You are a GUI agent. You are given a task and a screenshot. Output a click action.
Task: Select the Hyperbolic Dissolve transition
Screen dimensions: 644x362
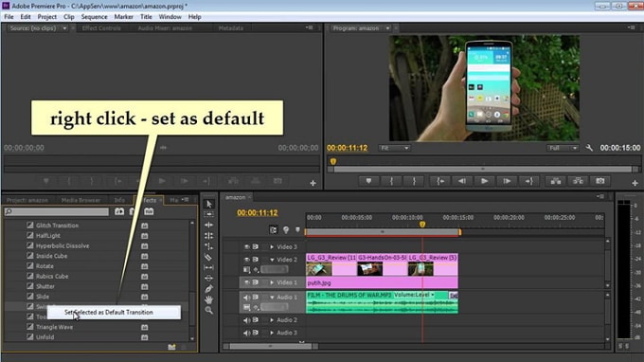(63, 245)
